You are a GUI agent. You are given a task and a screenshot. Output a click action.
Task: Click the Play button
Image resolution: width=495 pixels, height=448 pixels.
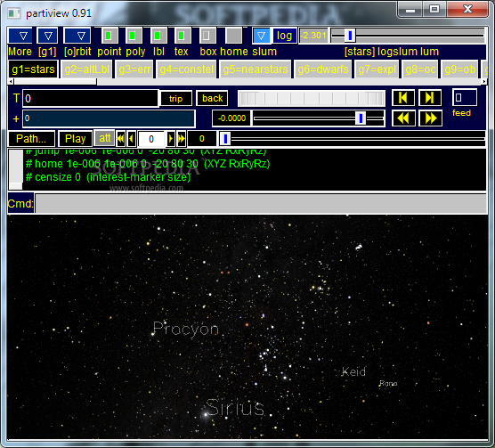(75, 139)
